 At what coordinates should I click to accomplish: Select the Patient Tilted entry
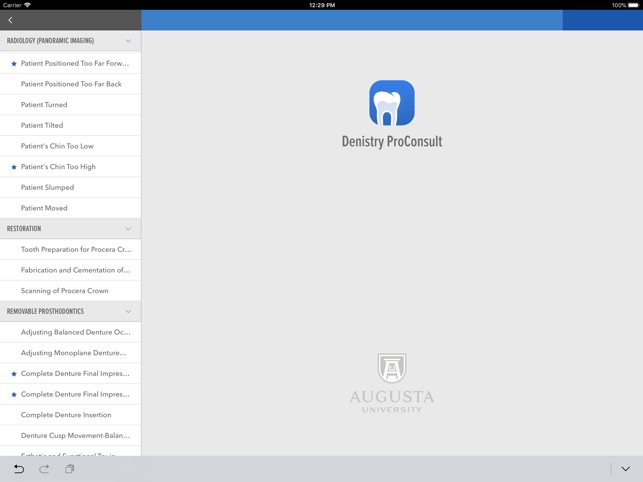click(x=71, y=125)
